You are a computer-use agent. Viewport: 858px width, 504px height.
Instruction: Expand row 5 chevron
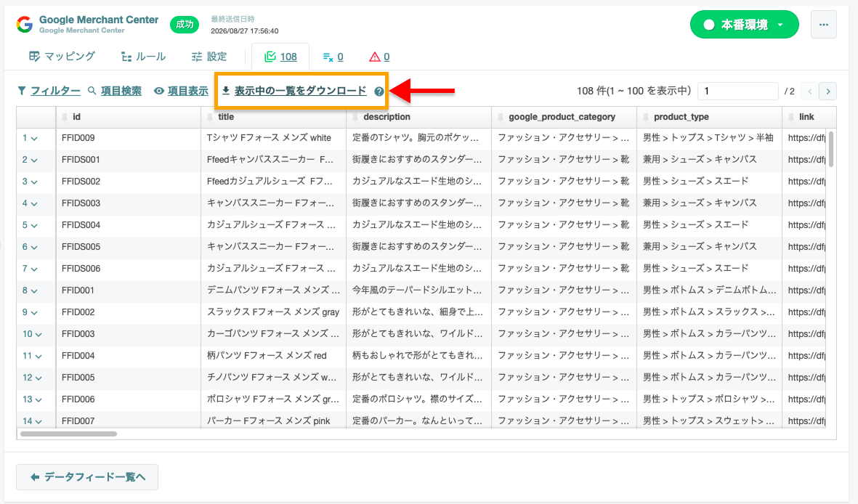(x=34, y=225)
